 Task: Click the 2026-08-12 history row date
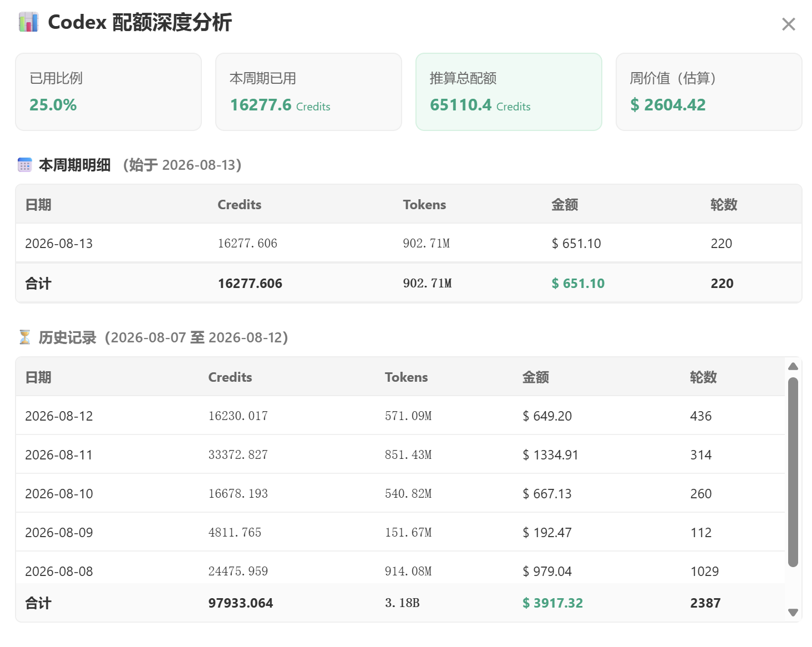tap(59, 416)
